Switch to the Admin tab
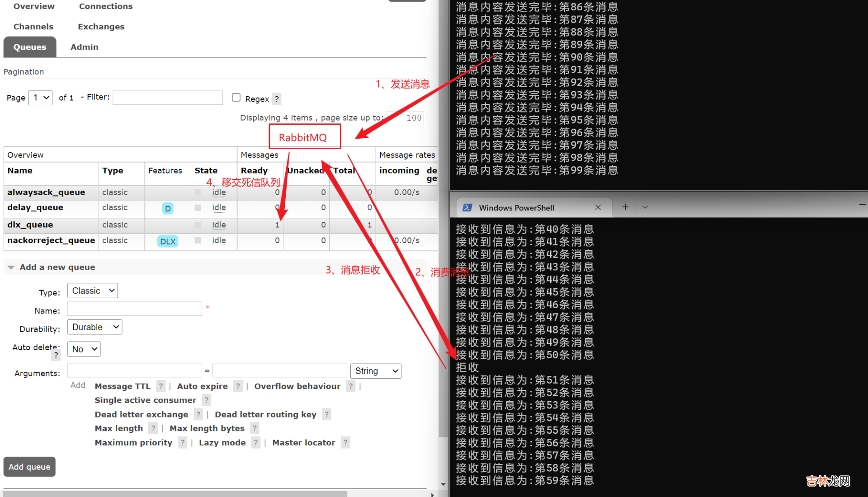This screenshot has width=868, height=497. [x=84, y=47]
